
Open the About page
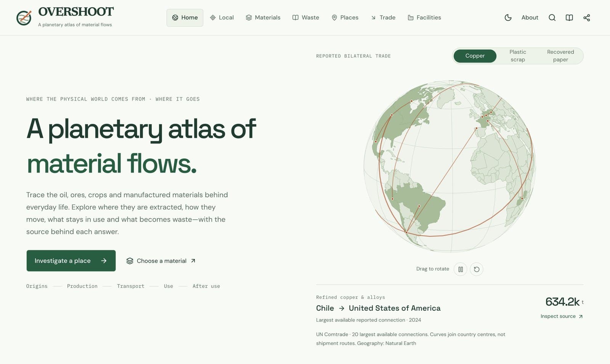click(530, 18)
